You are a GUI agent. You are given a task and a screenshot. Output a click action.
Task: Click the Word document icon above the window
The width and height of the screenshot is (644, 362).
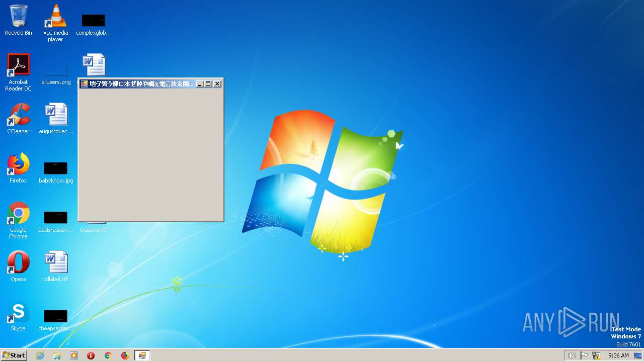coord(94,65)
